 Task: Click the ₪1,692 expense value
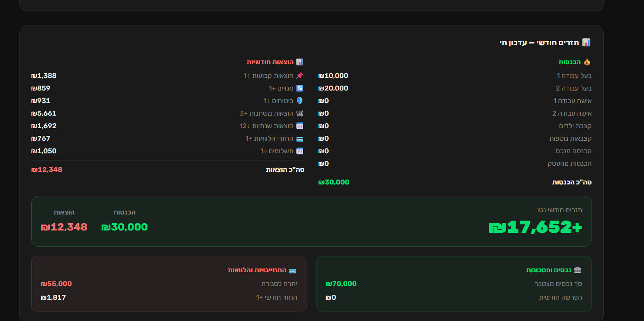click(44, 126)
